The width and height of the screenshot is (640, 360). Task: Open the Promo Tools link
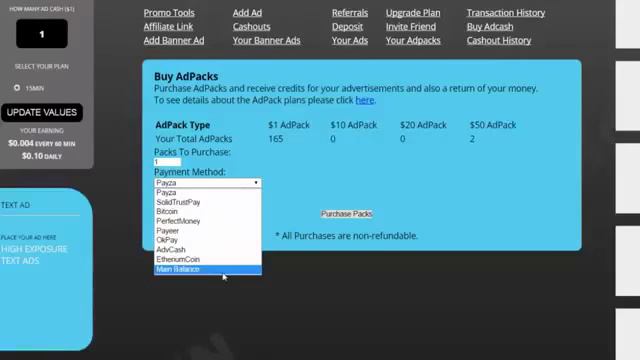pos(169,13)
